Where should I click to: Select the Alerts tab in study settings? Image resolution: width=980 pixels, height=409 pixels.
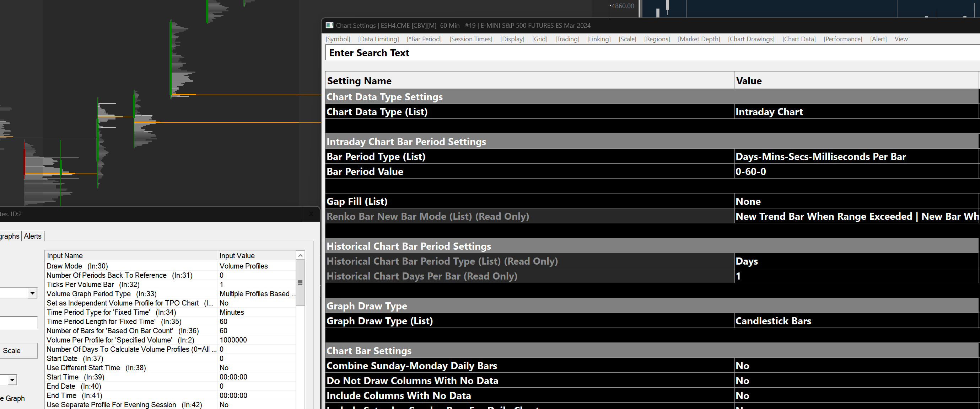33,236
